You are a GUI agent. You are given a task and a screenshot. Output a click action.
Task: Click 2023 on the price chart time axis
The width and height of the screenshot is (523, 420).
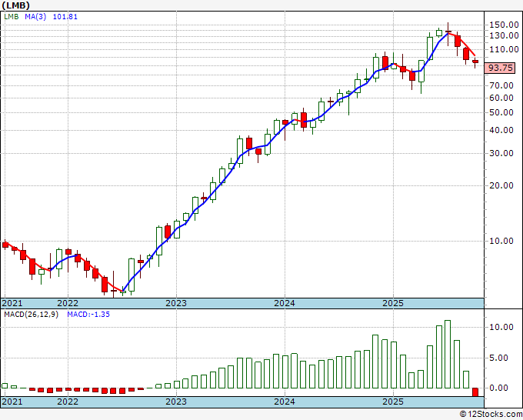point(176,303)
